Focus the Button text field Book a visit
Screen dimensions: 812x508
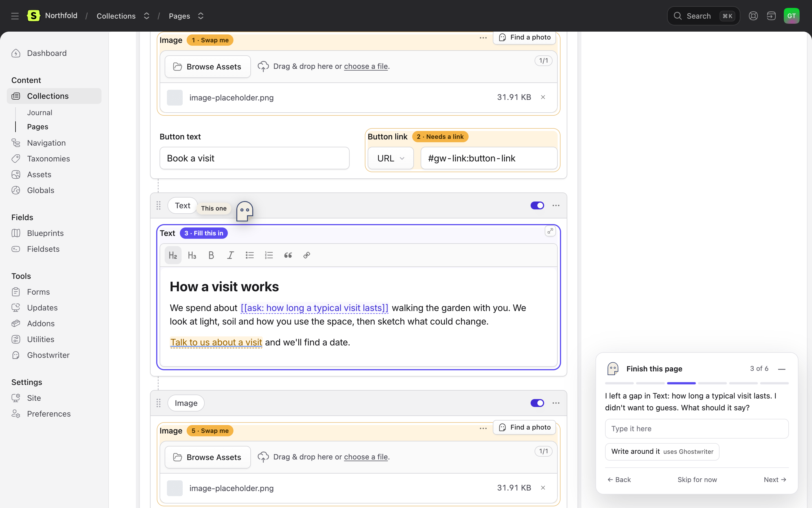[x=254, y=158]
